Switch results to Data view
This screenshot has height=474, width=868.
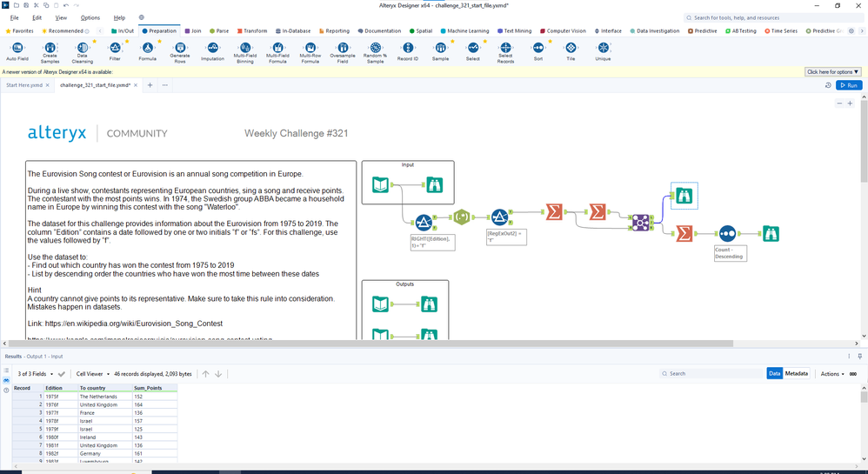(x=774, y=373)
